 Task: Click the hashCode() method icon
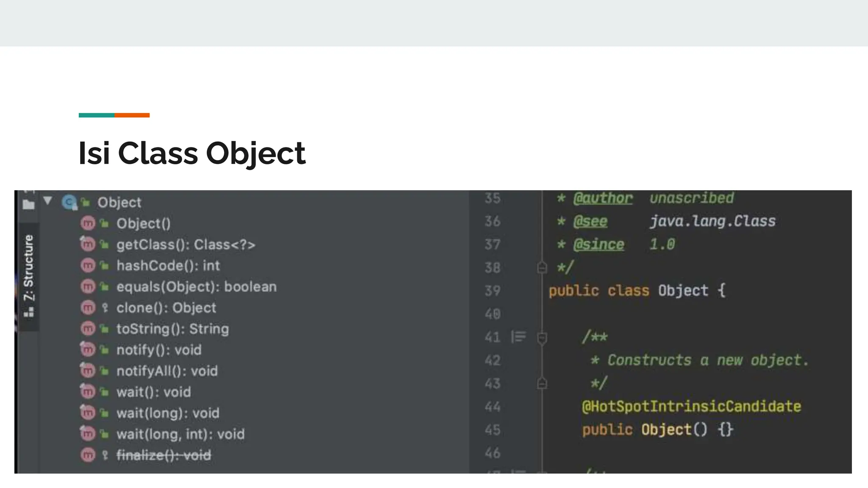(x=88, y=266)
